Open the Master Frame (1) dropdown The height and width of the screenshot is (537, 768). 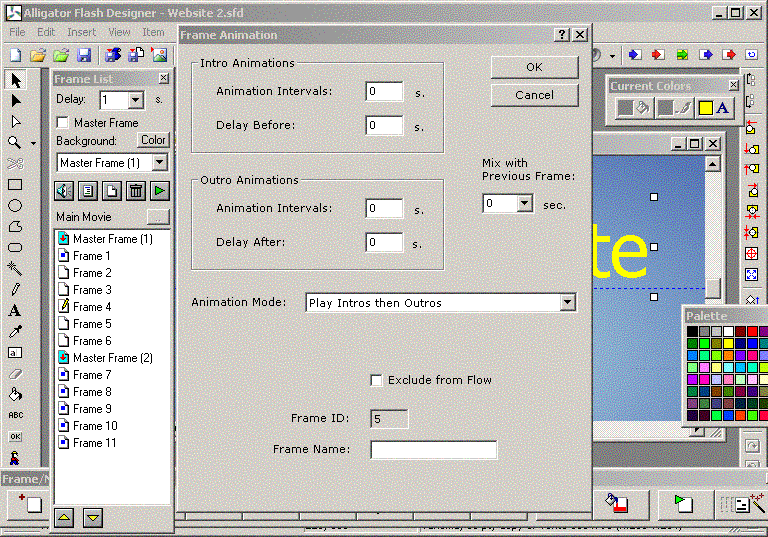pos(160,162)
